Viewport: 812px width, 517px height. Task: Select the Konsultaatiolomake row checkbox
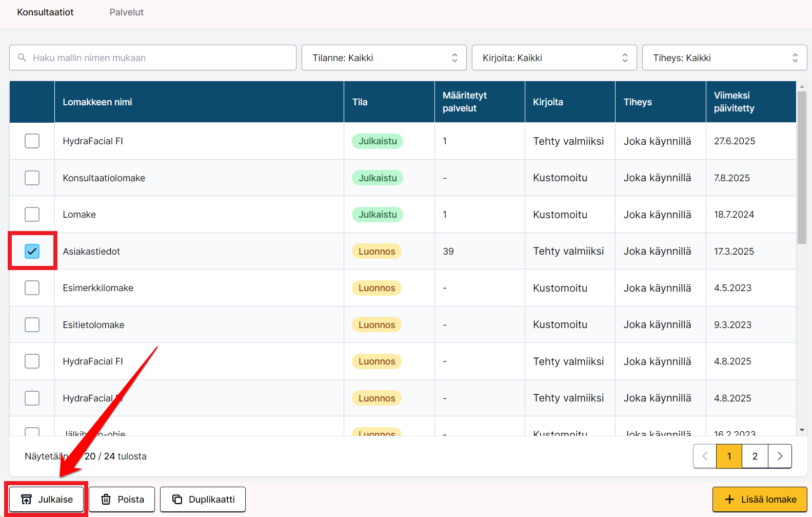pyautogui.click(x=32, y=178)
